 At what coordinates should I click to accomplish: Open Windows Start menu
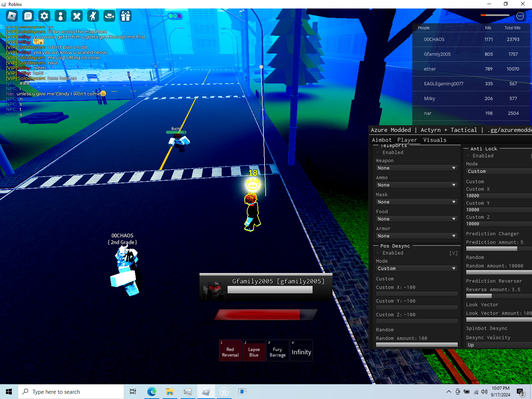coord(9,392)
